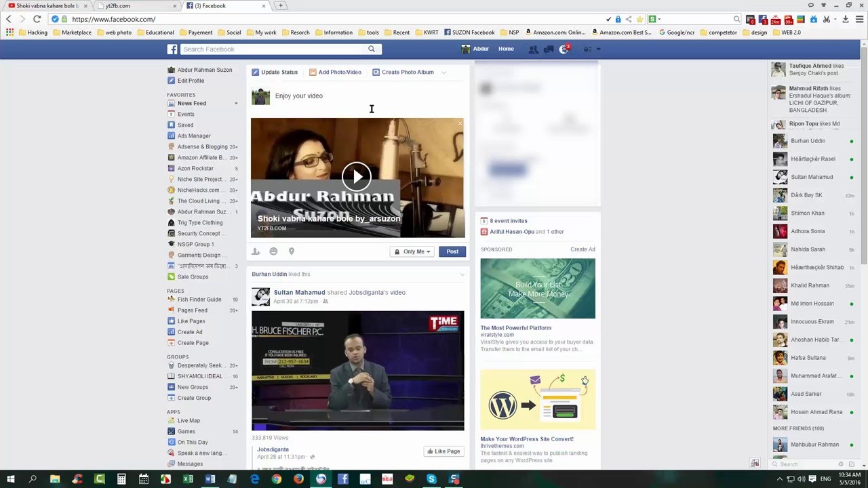The width and height of the screenshot is (868, 488).
Task: Go to Home in header
Action: [506, 49]
